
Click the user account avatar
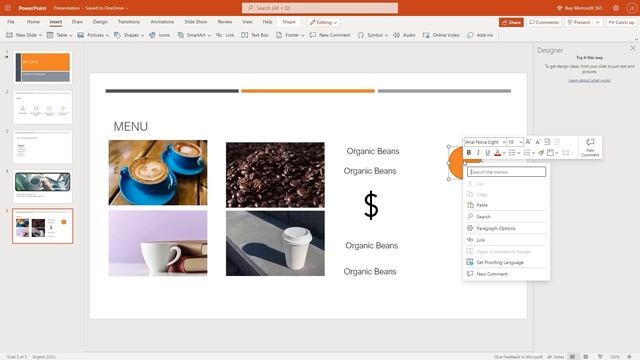pyautogui.click(x=631, y=8)
